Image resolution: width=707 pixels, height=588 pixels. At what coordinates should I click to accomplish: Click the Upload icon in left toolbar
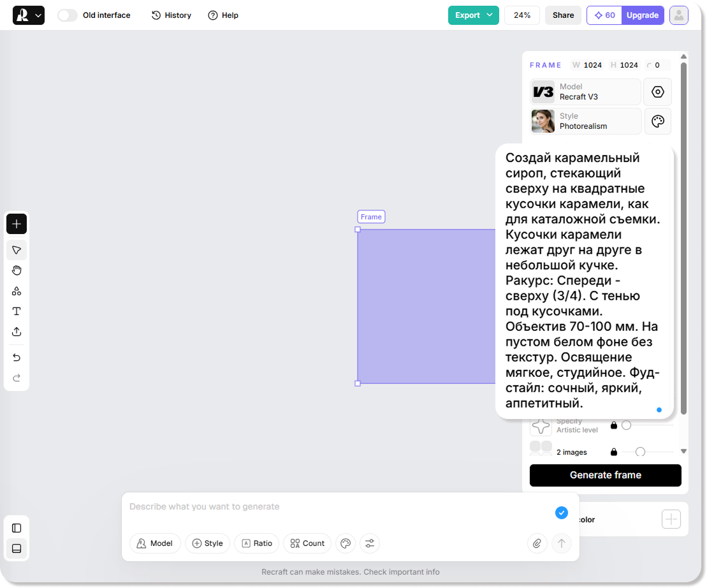17,332
